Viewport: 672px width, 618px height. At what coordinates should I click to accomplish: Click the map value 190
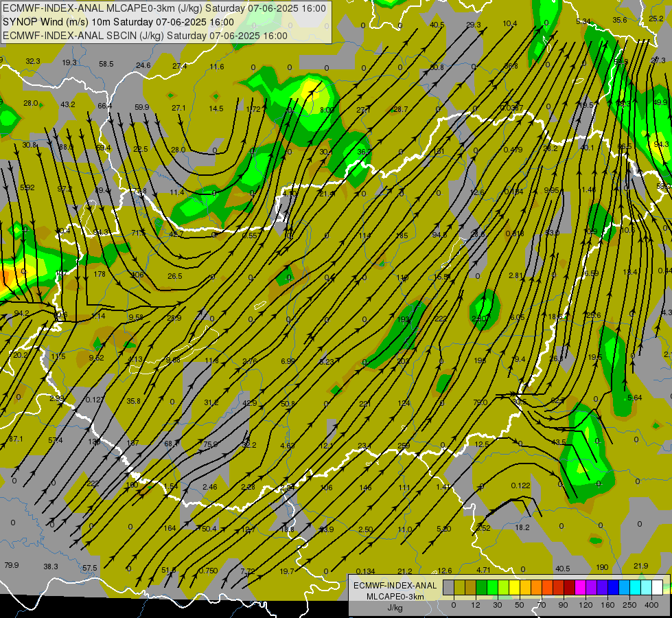click(x=602, y=567)
